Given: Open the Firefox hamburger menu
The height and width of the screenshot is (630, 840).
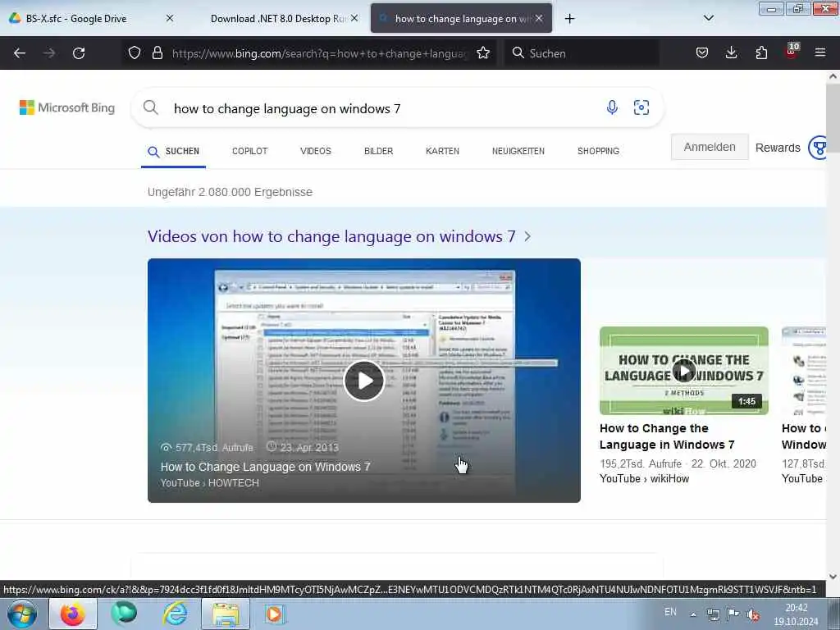Looking at the screenshot, I should coord(820,52).
